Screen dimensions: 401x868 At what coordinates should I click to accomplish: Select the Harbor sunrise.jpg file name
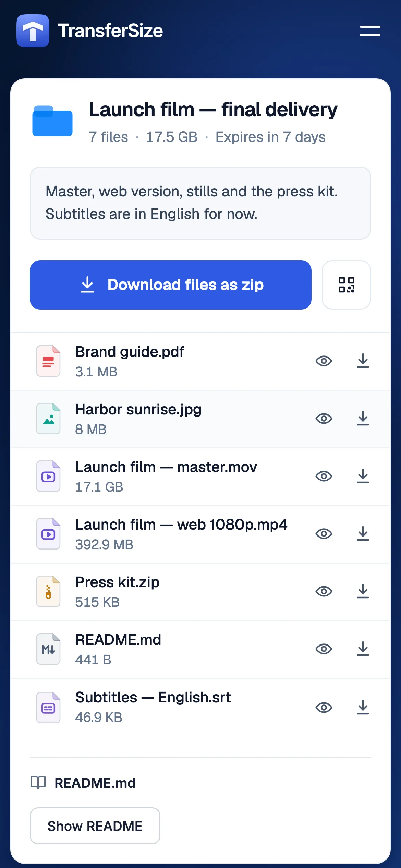[138, 410]
